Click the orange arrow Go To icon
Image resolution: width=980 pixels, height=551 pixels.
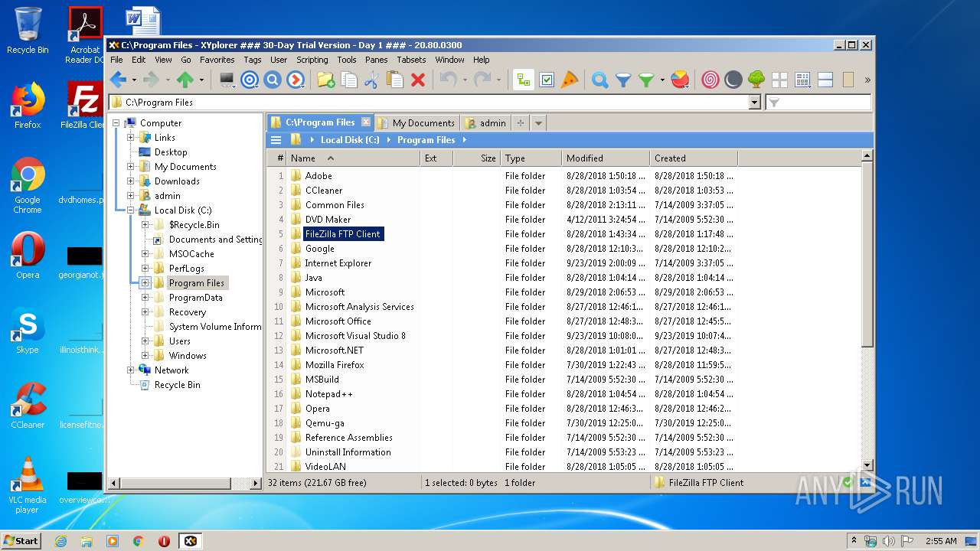click(296, 80)
